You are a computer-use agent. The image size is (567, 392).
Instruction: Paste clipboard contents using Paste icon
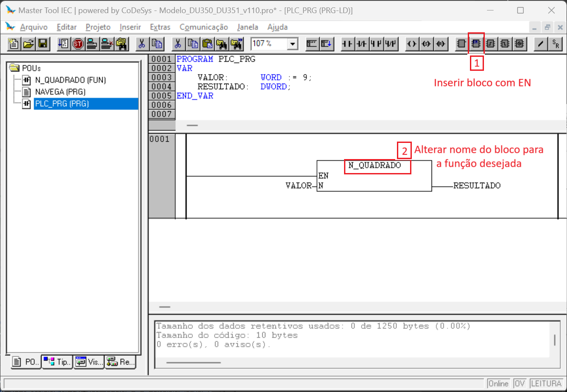(x=207, y=44)
